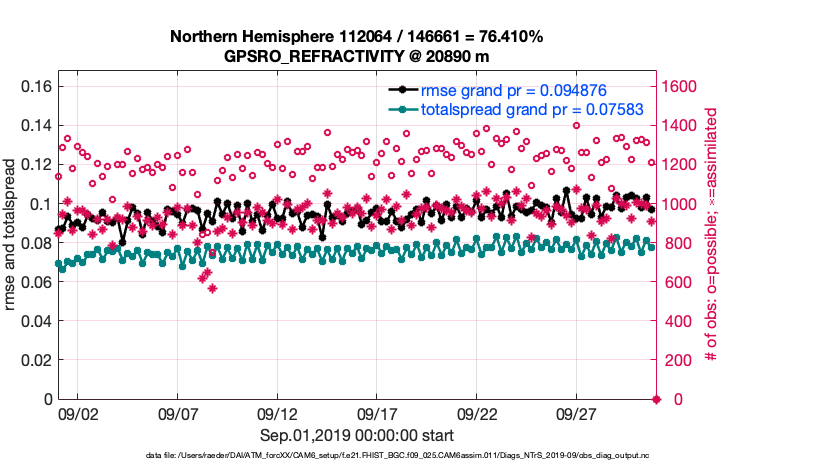Click the 09/12 x-axis tick label
Screen dimensions: 830x470
tap(278, 414)
